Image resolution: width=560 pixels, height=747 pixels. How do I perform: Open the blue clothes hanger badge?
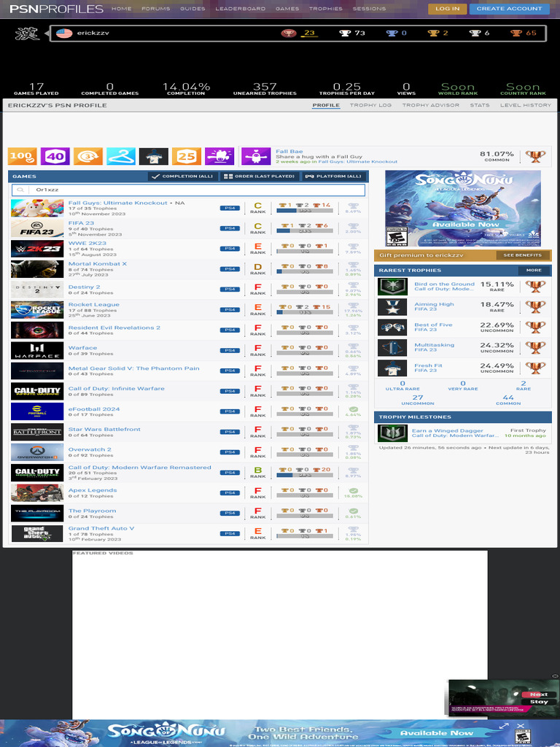coord(121,156)
